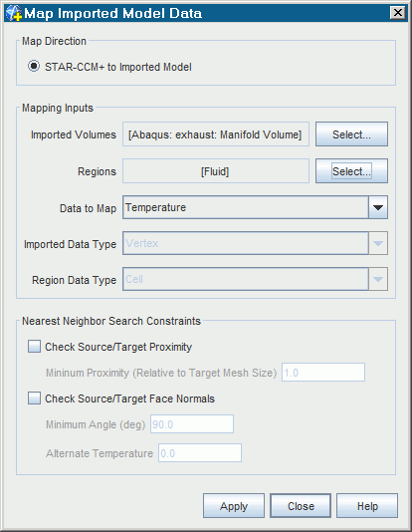412x532 pixels.
Task: Open the Data to Map dropdown arrow
Action: point(378,207)
